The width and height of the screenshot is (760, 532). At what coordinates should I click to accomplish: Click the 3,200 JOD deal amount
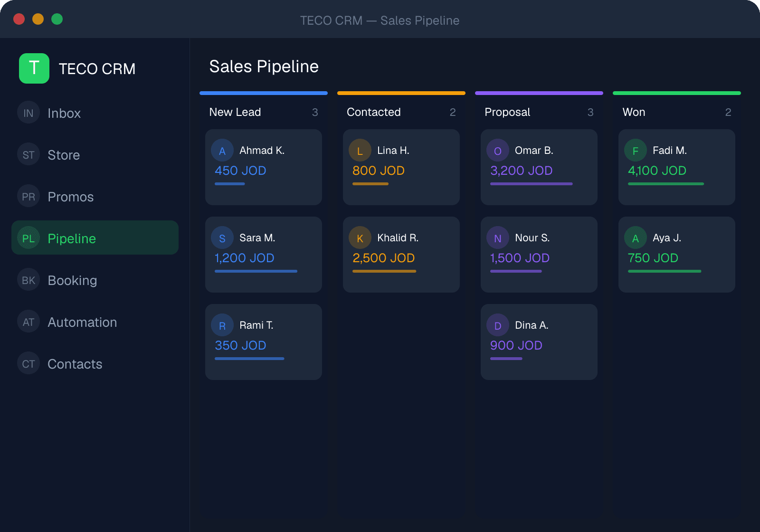[x=522, y=171]
